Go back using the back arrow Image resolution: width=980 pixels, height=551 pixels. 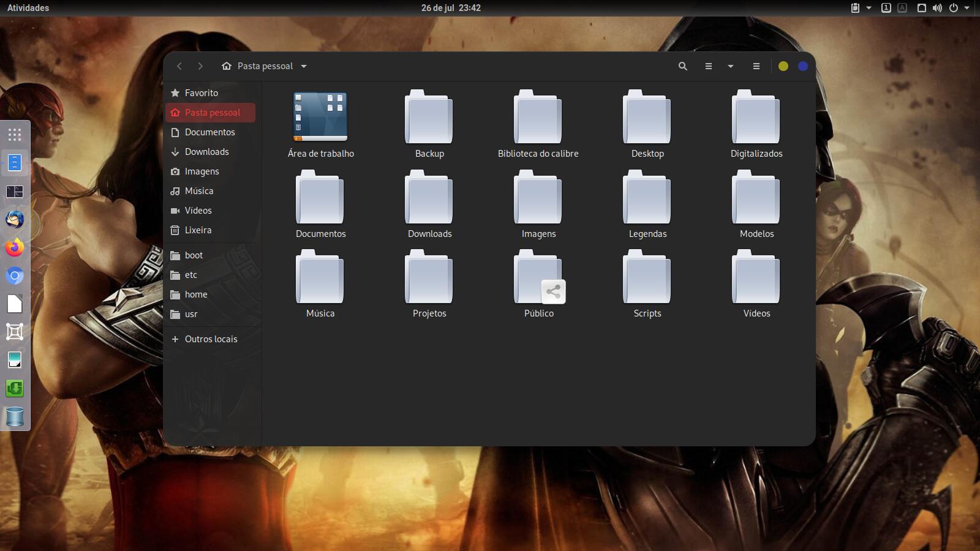pyautogui.click(x=179, y=66)
